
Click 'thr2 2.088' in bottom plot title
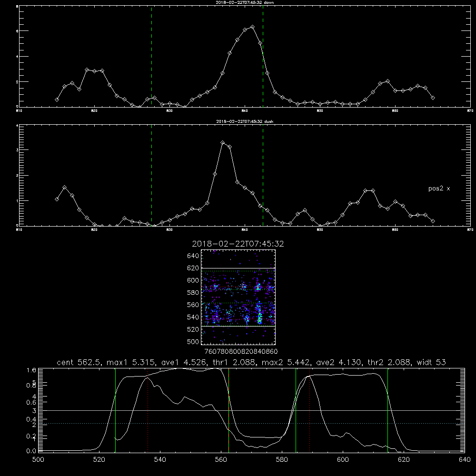pos(388,362)
